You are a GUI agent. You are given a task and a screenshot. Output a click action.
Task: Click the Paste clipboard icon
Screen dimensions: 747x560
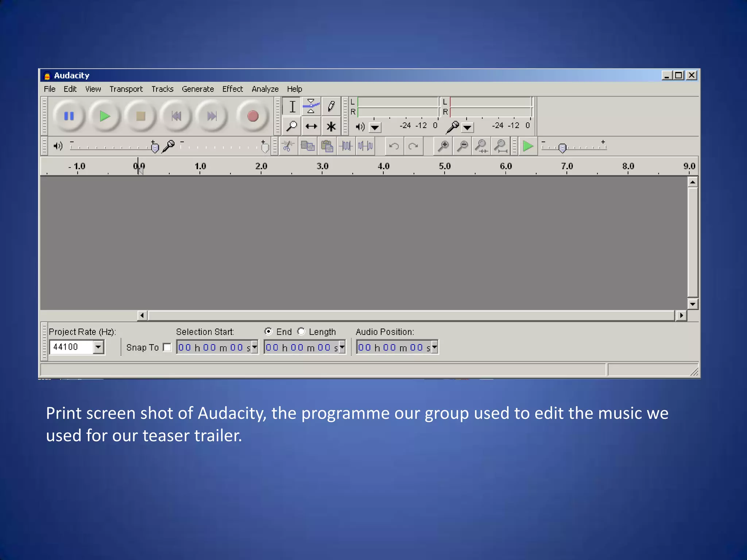pyautogui.click(x=327, y=146)
